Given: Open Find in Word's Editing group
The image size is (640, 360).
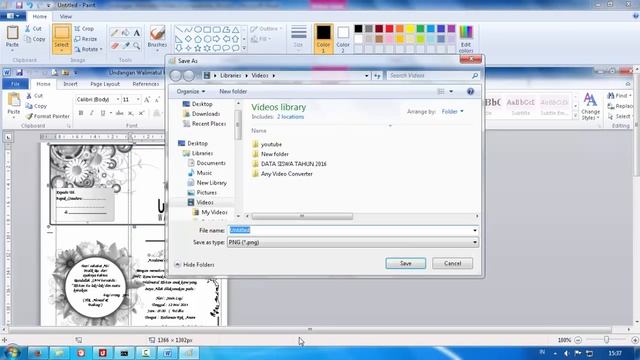Looking at the screenshot, I should pyautogui.click(x=619, y=96).
